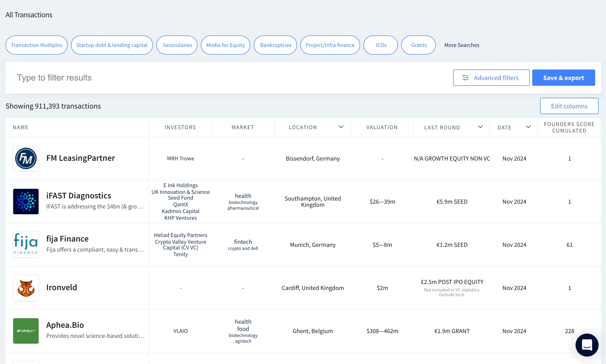Open investor QantX

pos(181,204)
